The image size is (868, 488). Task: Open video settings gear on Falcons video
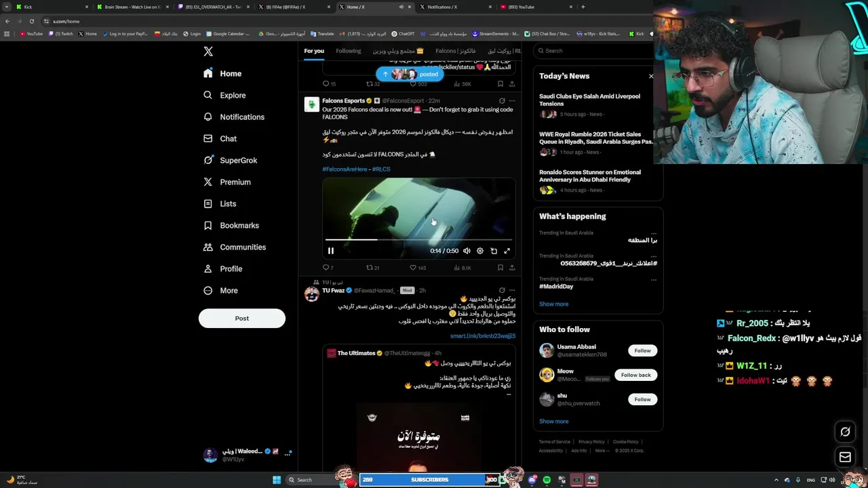pyautogui.click(x=480, y=251)
